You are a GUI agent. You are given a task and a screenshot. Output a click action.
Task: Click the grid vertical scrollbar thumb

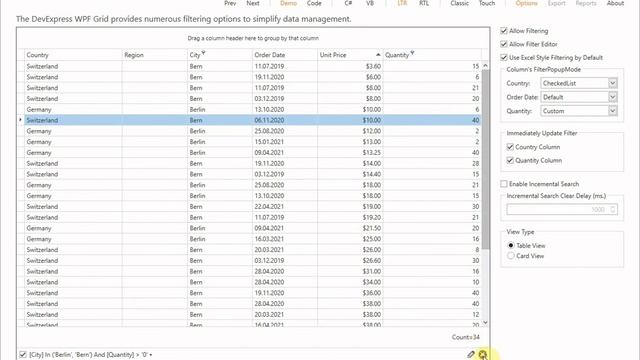point(485,159)
